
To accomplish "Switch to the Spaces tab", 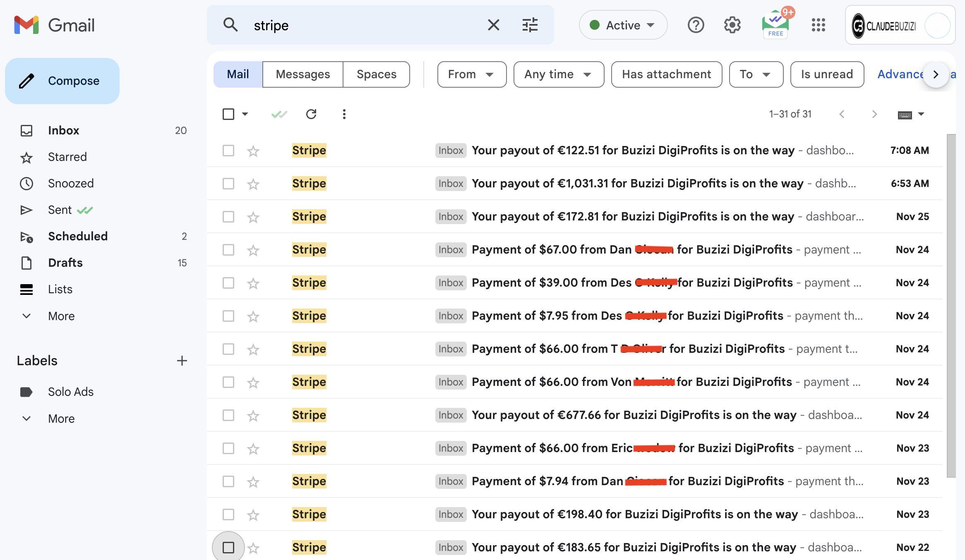I will 377,74.
